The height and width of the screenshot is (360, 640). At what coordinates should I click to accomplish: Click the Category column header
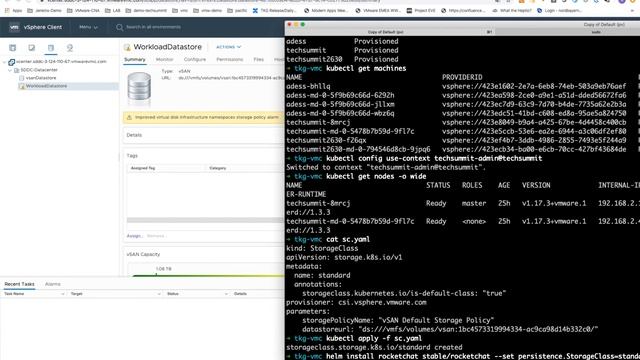point(218,168)
